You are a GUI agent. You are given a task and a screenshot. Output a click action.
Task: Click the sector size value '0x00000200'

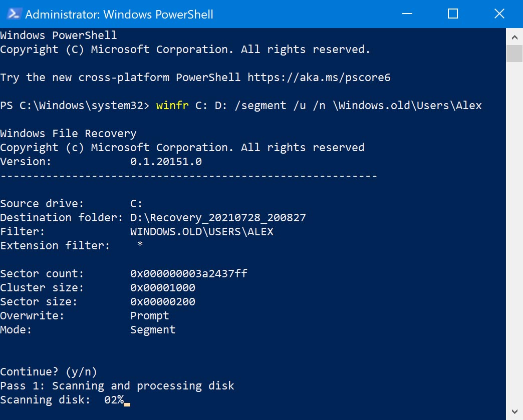[x=163, y=302]
